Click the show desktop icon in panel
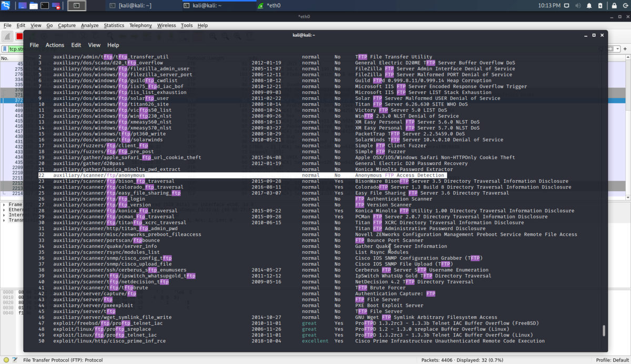This screenshot has height=364, width=631. click(22, 6)
